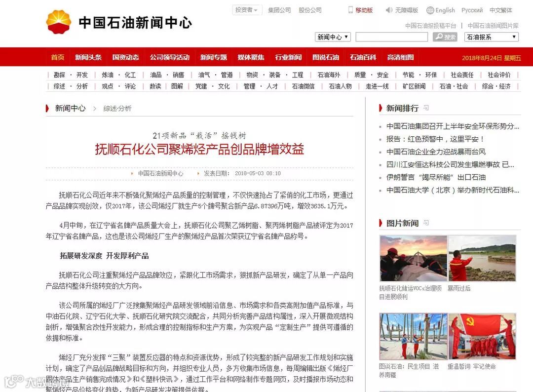Image resolution: width=533 pixels, height=392 pixels.
Task: Open ranked article 报告：红色预警中，这里平安
Action: [435, 139]
